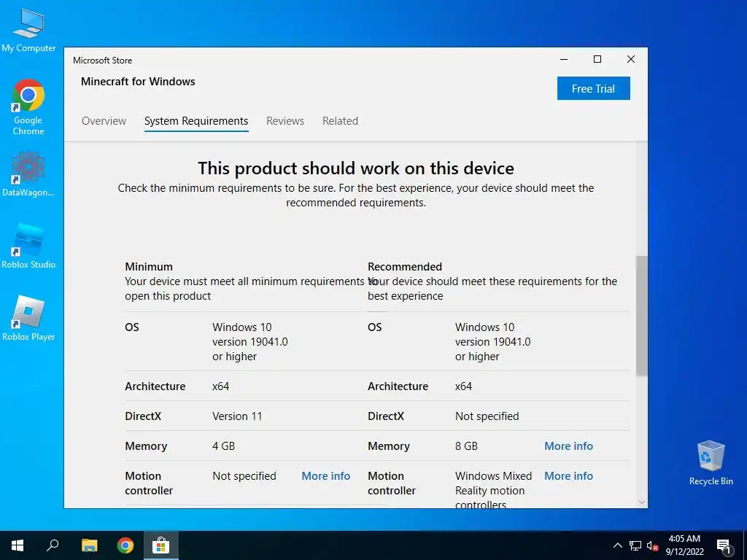Click the 'Microsoft Store' window title text
Image resolution: width=747 pixels, height=560 pixels.
[x=102, y=61]
